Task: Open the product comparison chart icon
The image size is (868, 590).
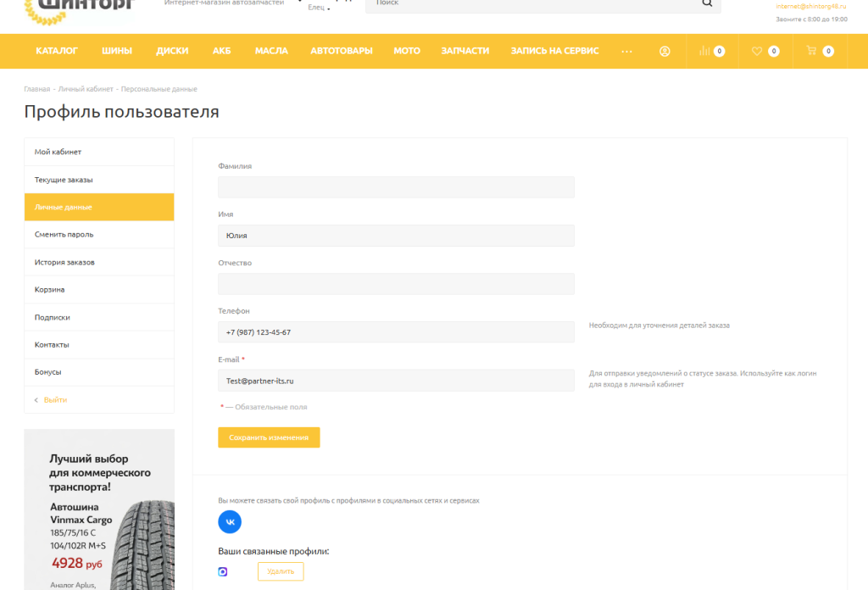Action: [x=704, y=51]
